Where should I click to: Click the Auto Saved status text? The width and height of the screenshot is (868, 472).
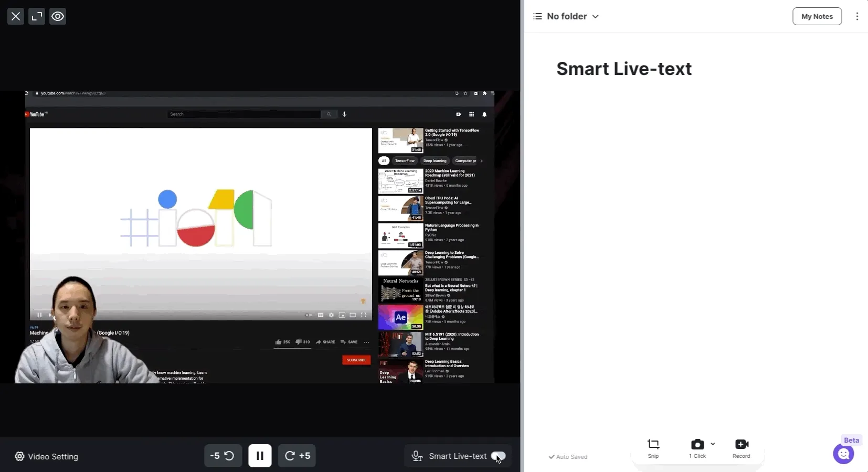568,457
